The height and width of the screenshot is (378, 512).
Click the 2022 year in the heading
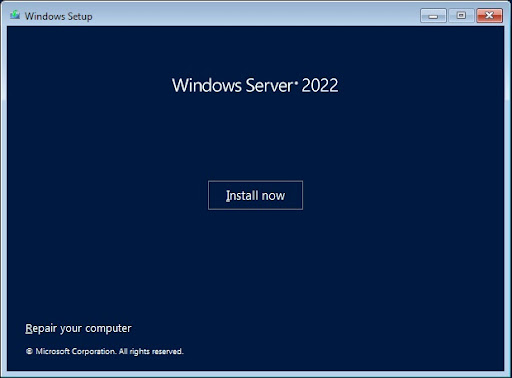[320, 85]
